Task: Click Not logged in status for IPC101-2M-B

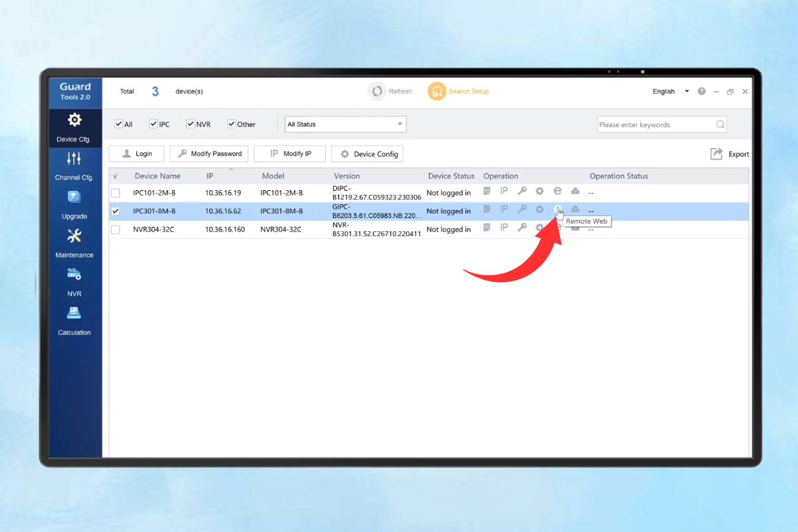Action: click(x=449, y=193)
